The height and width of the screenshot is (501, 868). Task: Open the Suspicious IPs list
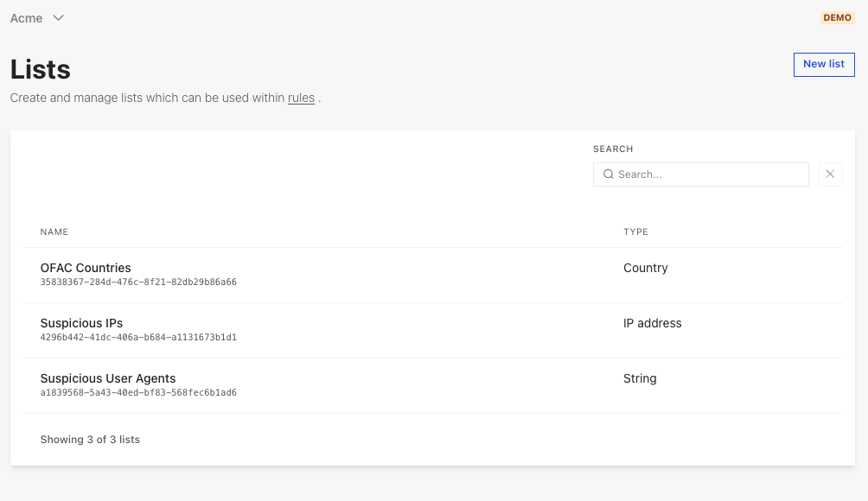coord(81,323)
